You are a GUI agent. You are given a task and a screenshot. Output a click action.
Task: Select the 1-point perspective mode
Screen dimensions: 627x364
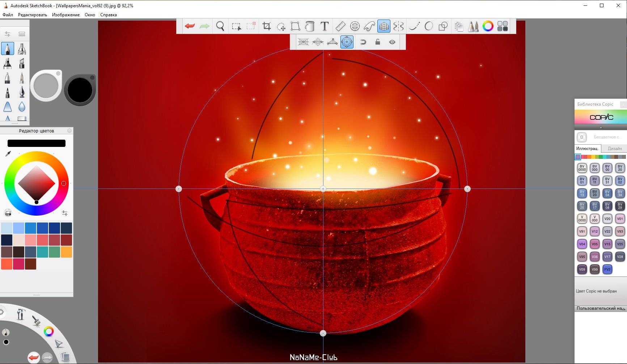click(x=303, y=42)
